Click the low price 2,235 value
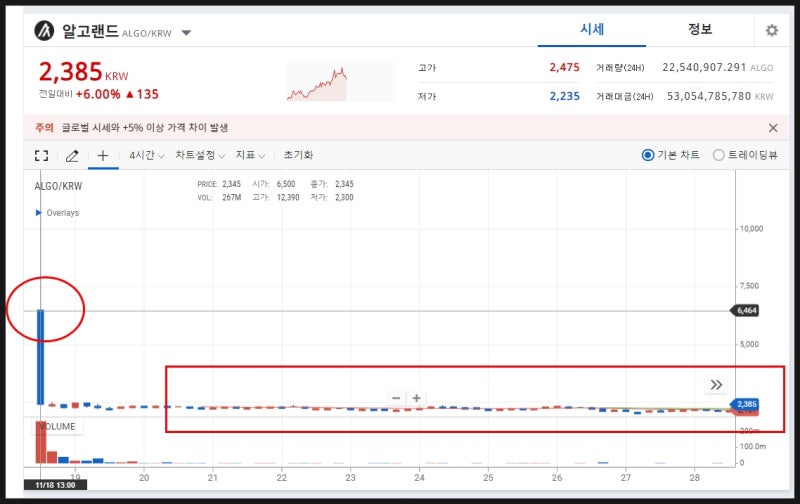 (564, 96)
